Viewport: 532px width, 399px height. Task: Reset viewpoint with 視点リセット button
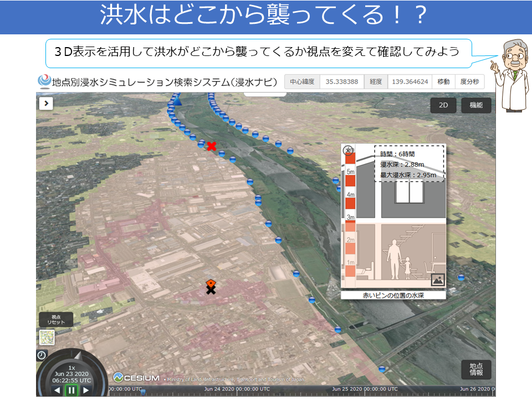pyautogui.click(x=56, y=319)
